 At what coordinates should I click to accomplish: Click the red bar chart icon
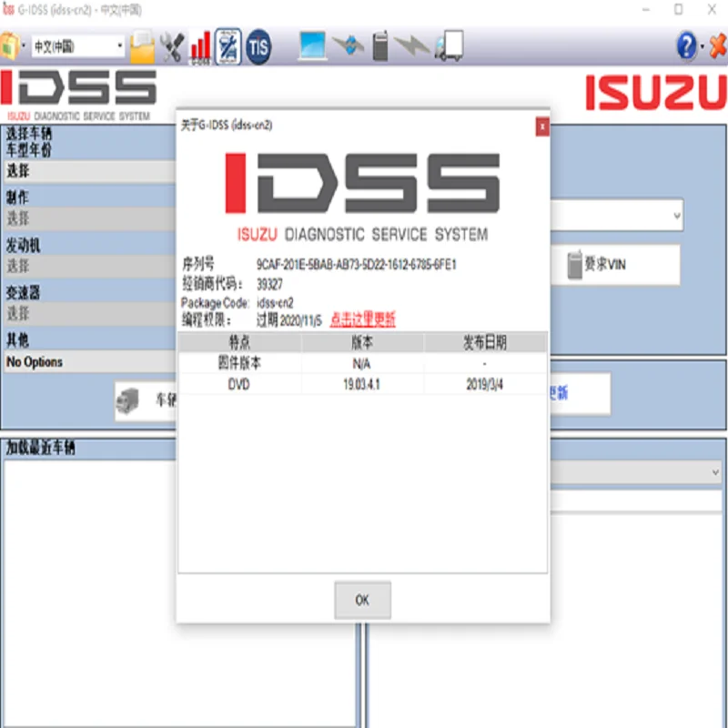tap(200, 46)
